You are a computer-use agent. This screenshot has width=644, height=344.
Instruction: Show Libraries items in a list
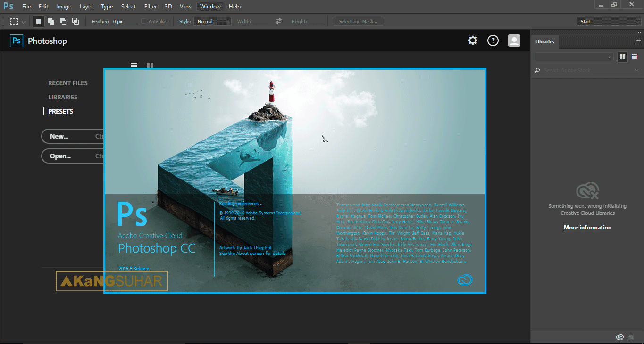pos(635,57)
